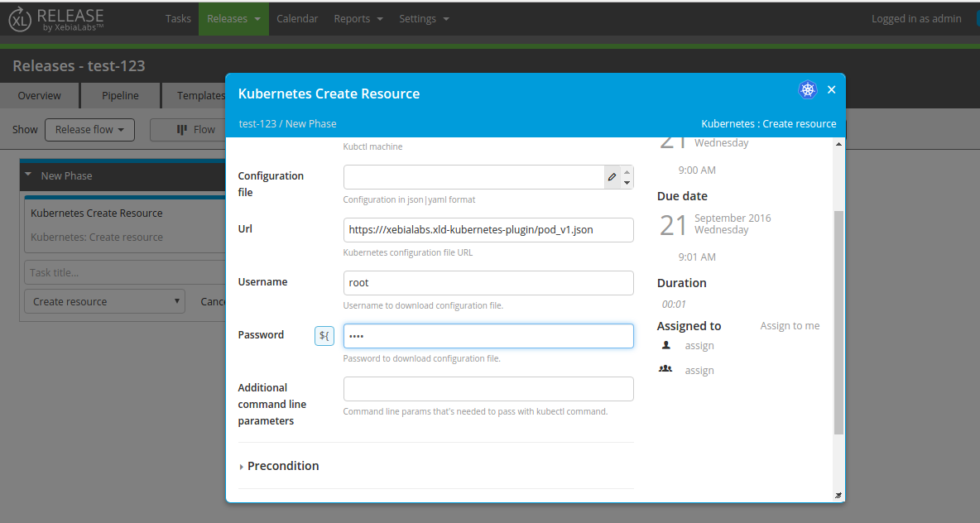Open the Calendar menu item
The height and width of the screenshot is (523, 980).
click(x=297, y=19)
